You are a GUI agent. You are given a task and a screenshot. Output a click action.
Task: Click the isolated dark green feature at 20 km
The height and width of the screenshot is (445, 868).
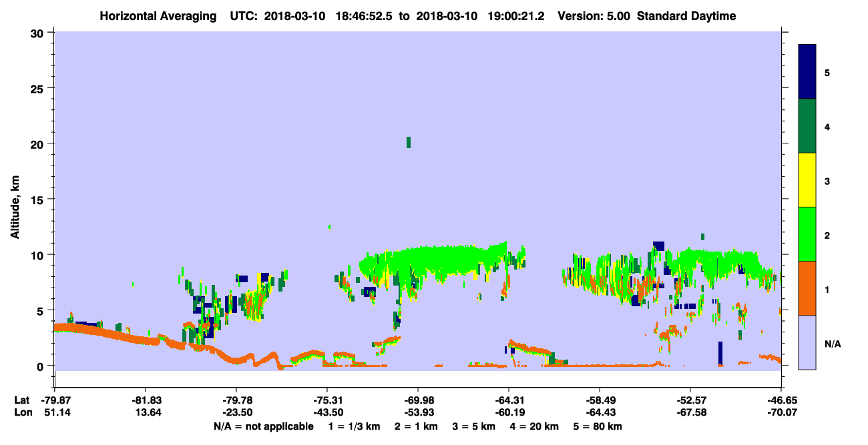409,142
